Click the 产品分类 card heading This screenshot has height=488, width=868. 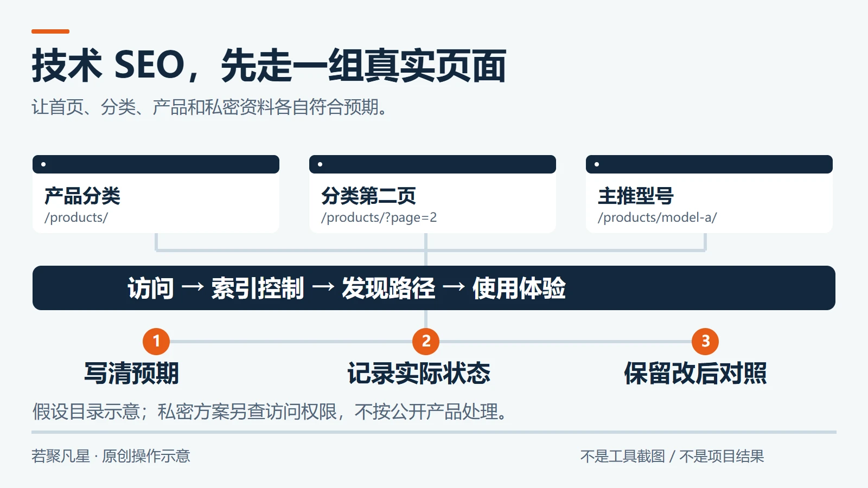click(82, 196)
